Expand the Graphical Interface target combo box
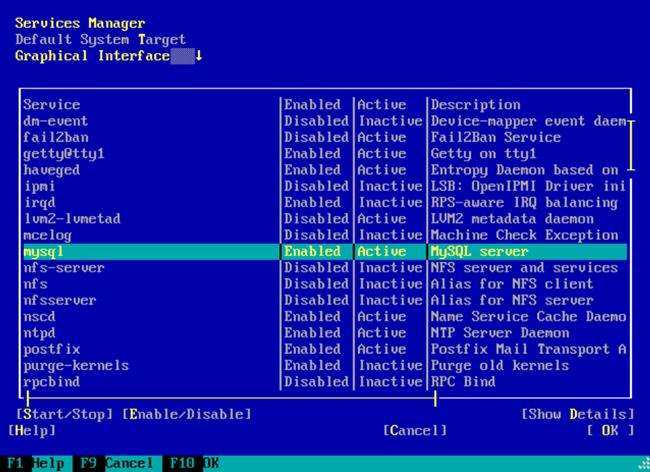This screenshot has width=650, height=472. (x=108, y=56)
